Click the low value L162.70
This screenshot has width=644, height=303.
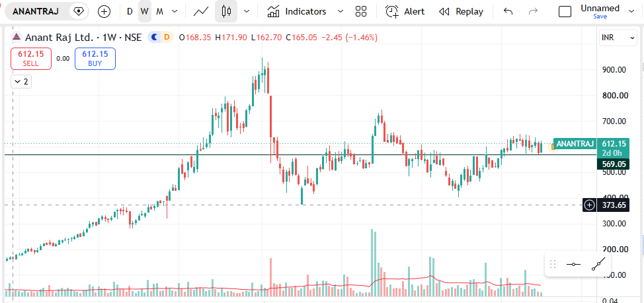click(x=266, y=38)
